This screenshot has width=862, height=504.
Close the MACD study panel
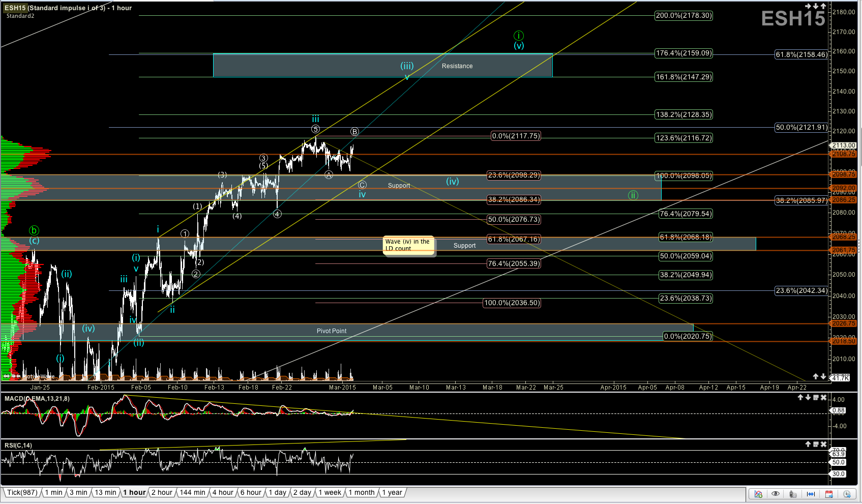point(823,397)
